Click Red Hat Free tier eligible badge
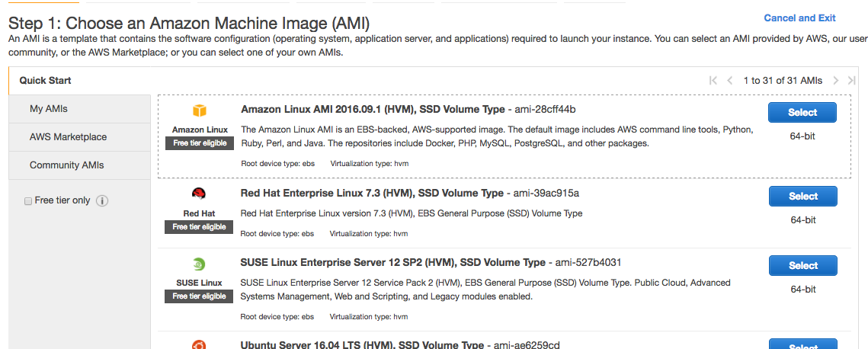 (x=200, y=227)
